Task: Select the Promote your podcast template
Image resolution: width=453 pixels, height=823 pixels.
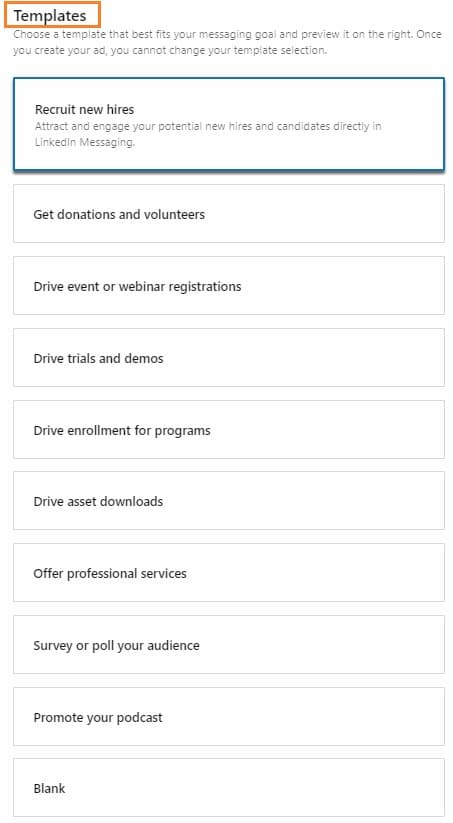Action: (x=229, y=716)
